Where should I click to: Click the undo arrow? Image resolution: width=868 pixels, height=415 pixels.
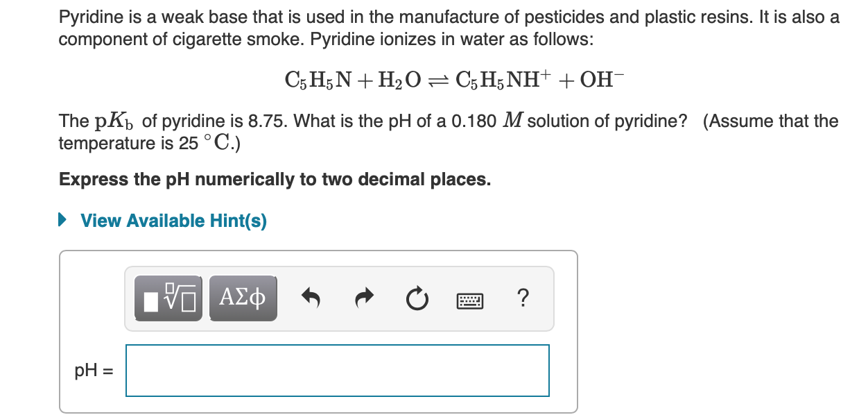(311, 298)
